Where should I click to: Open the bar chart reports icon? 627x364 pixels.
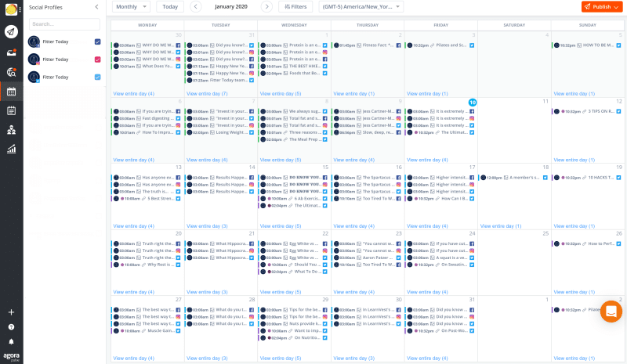11,149
